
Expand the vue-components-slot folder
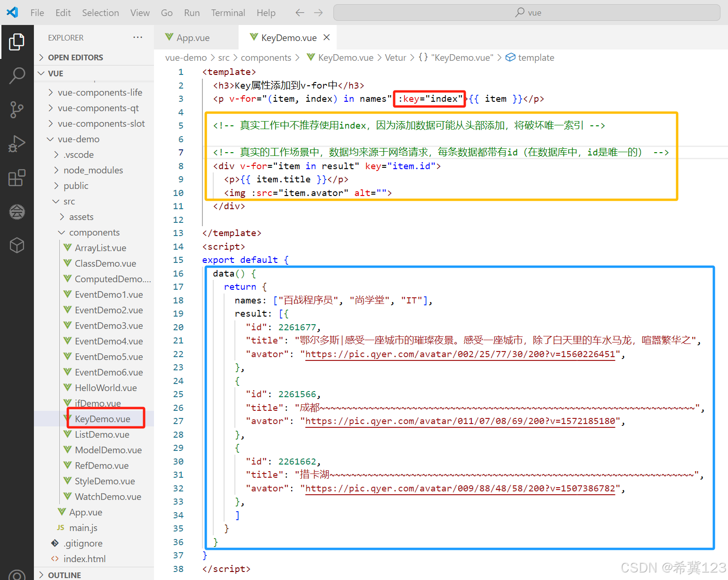[94, 123]
